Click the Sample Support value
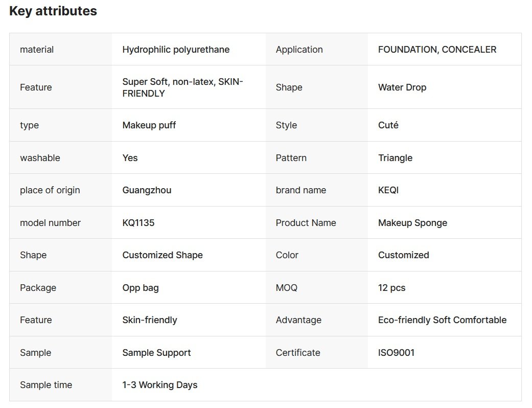 156,353
